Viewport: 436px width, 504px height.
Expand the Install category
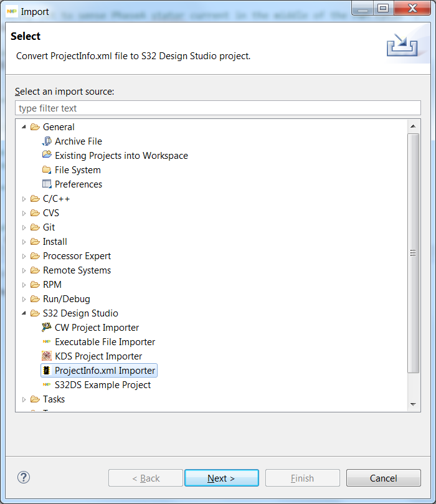[x=24, y=242]
